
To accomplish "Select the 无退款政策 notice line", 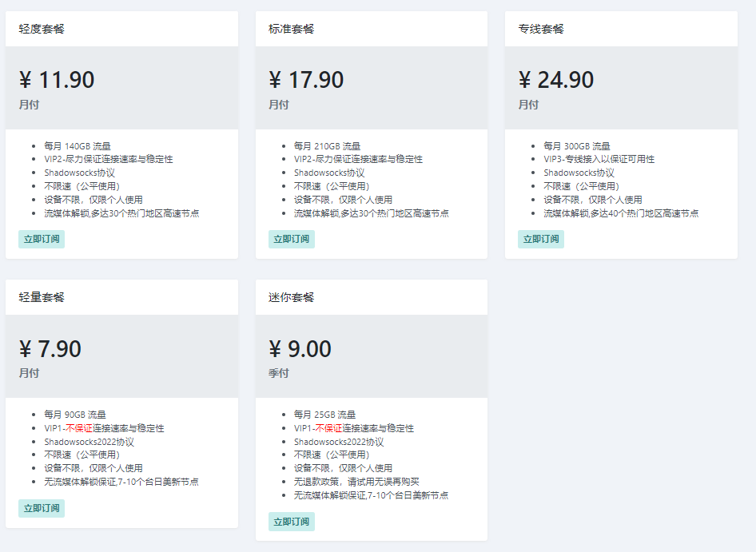I will click(x=356, y=482).
